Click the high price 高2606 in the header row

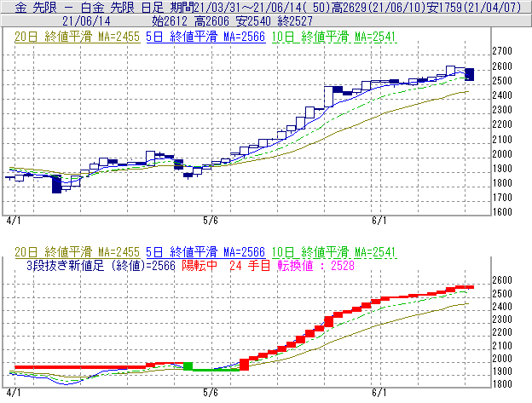tap(211, 21)
